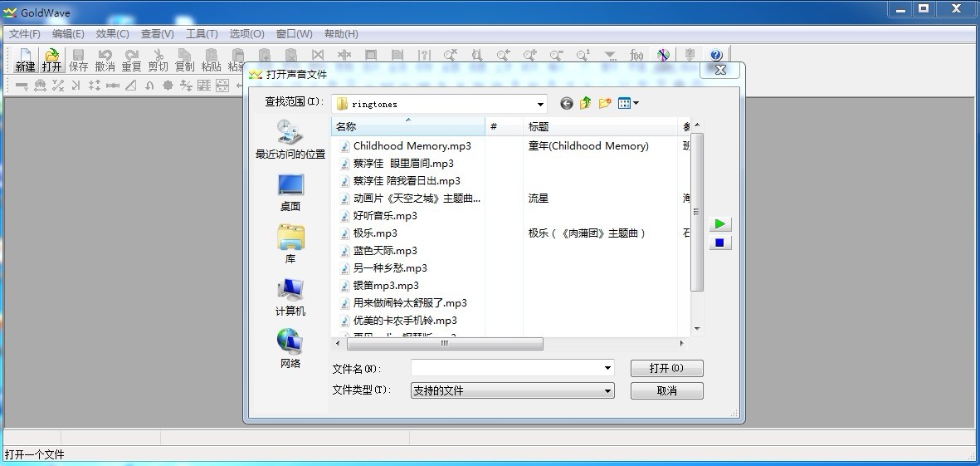Select 好听音乐.mp3 file

point(378,216)
